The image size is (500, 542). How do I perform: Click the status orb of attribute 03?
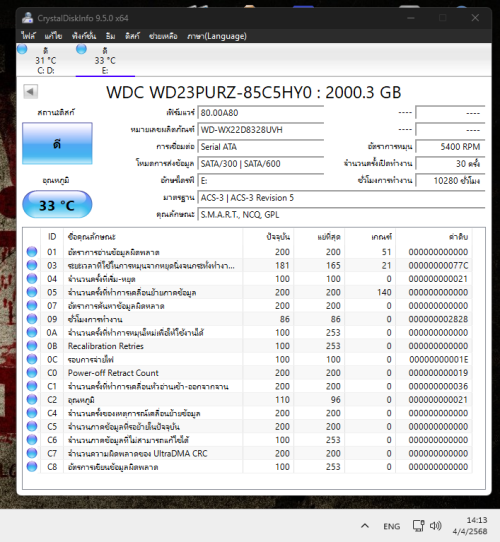(32, 265)
